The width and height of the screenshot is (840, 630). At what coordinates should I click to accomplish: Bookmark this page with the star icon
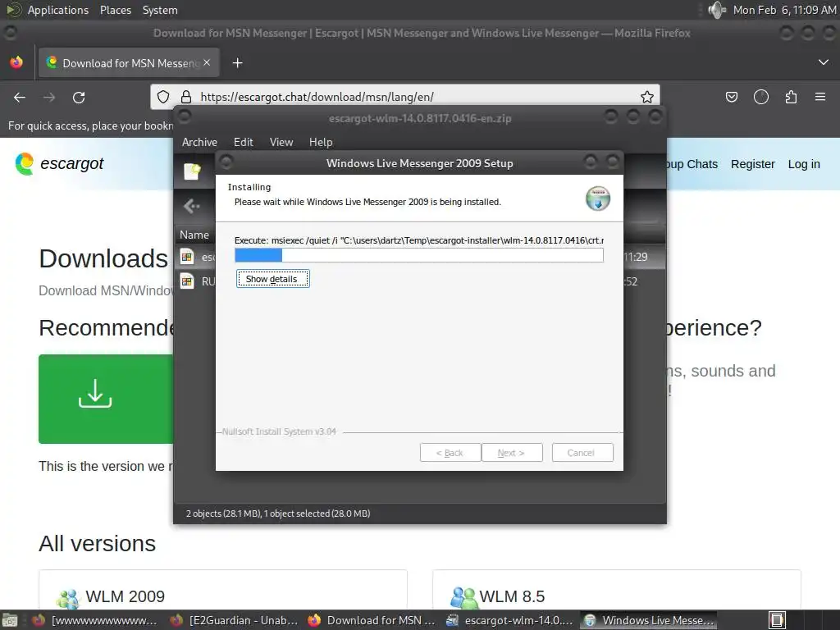646,97
